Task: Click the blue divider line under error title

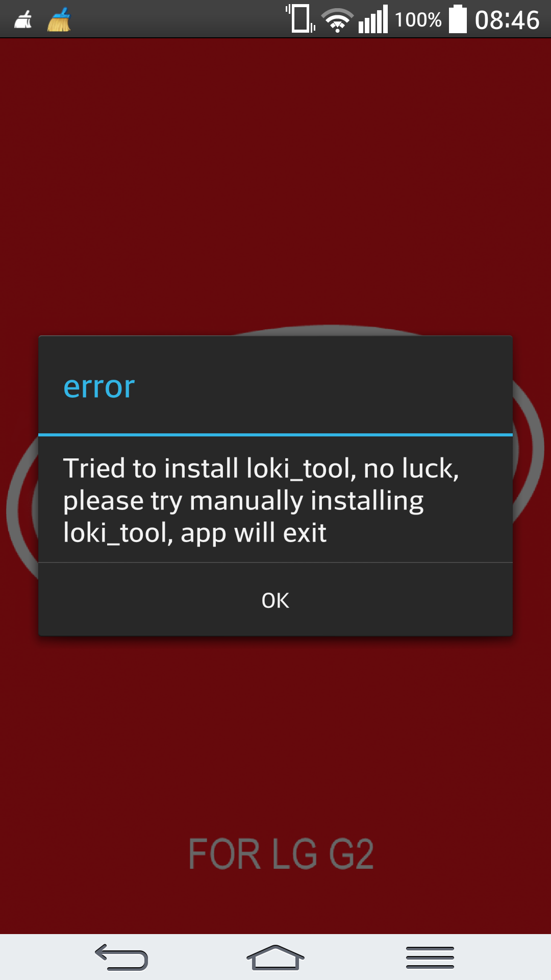Action: point(275,435)
